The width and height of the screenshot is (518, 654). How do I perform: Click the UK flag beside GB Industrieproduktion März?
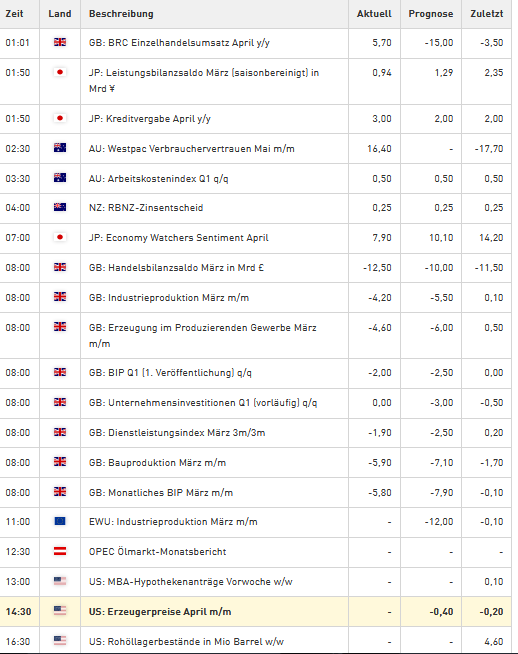60,297
